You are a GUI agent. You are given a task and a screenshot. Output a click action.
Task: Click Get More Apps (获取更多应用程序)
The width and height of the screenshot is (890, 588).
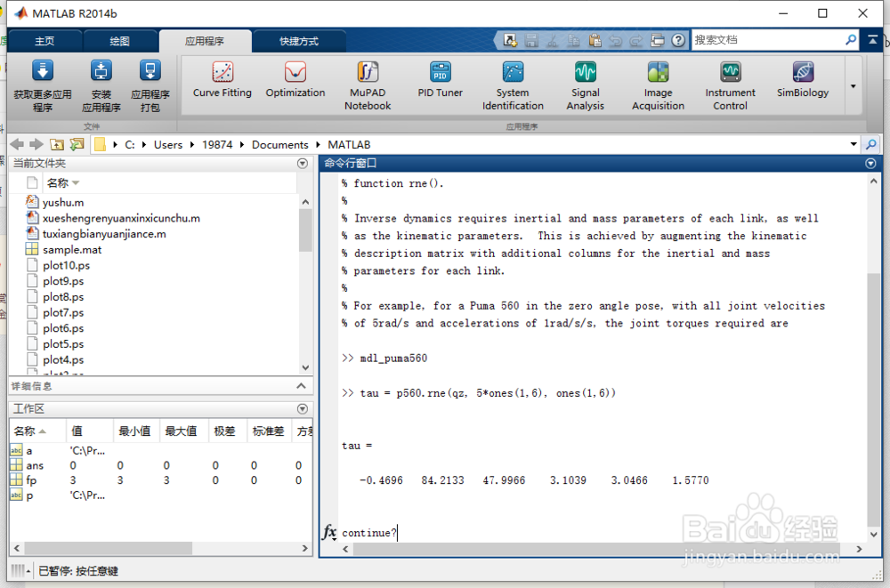[43, 85]
